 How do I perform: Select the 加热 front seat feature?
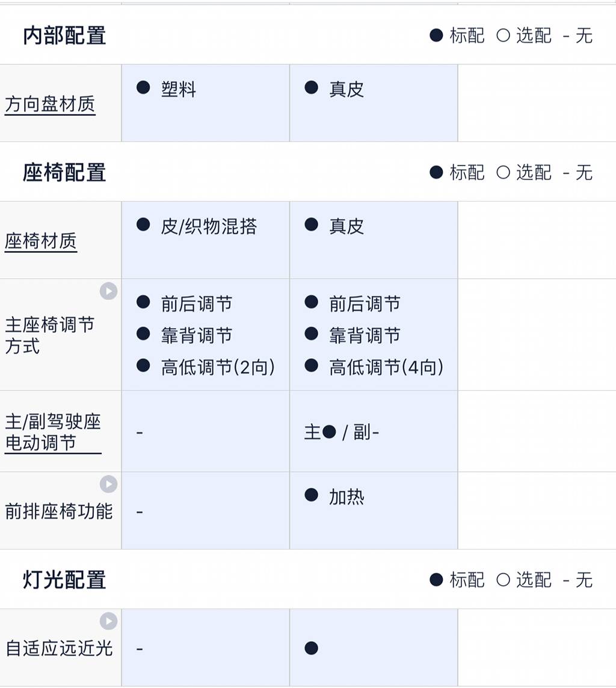pyautogui.click(x=346, y=497)
